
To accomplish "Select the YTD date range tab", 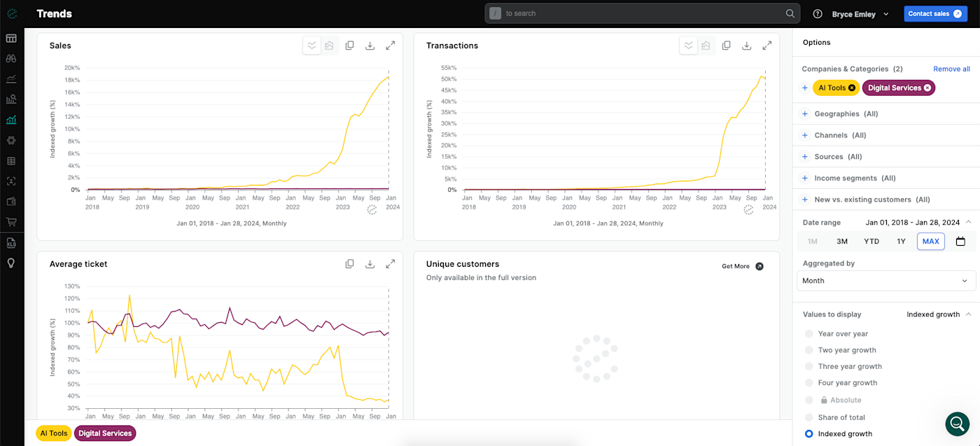I will point(871,242).
